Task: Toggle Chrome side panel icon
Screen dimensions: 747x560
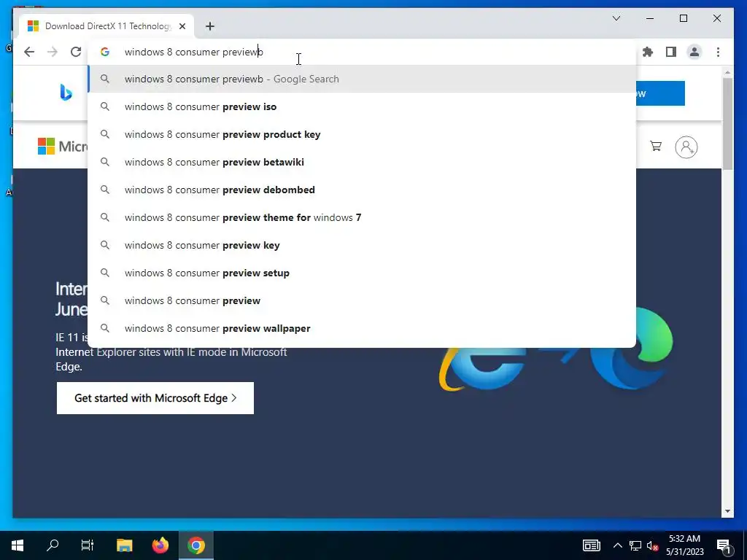Action: (671, 52)
